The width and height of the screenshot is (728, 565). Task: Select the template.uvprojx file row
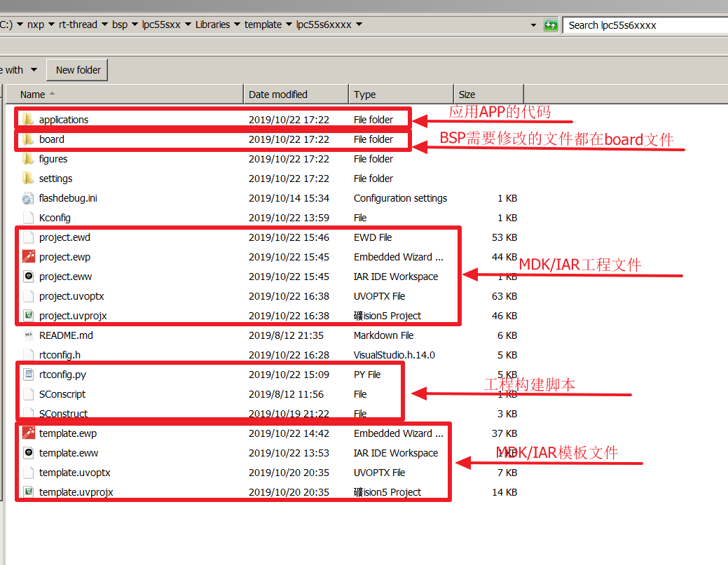coord(76,492)
